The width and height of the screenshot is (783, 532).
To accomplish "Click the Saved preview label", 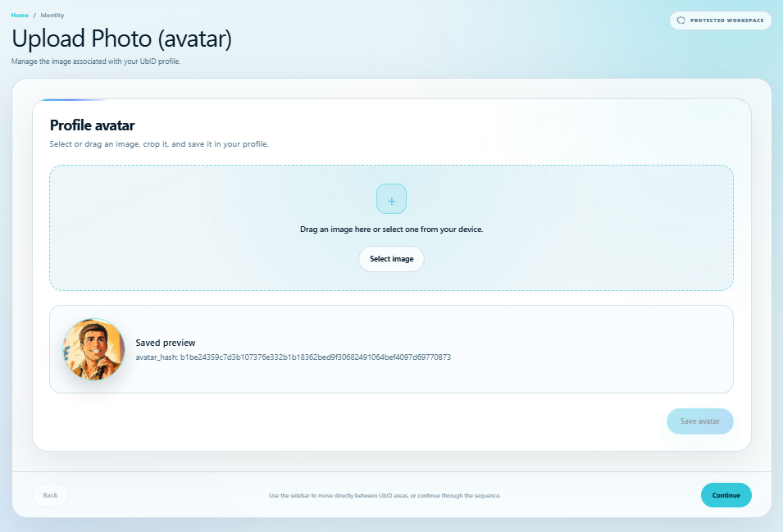I will [x=166, y=343].
